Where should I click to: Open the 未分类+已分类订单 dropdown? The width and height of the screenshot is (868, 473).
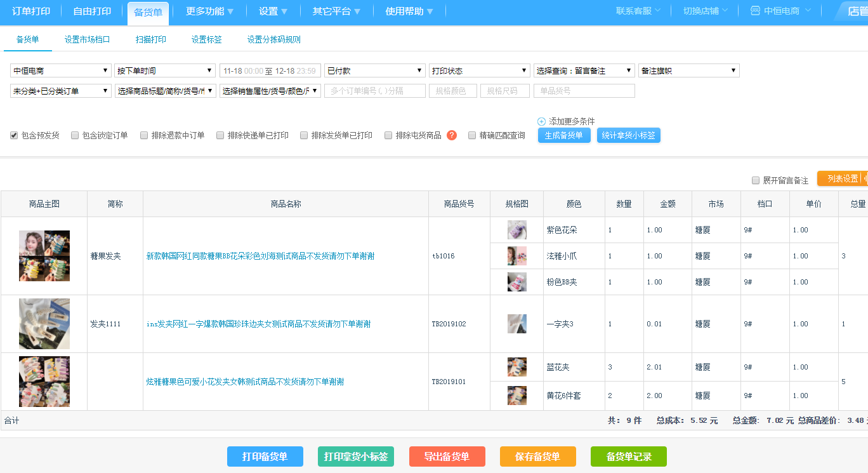pos(61,91)
